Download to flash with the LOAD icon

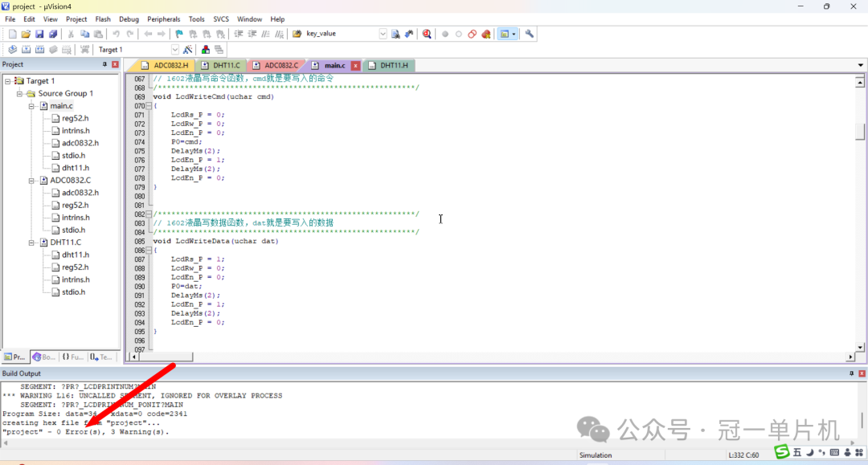[x=84, y=50]
